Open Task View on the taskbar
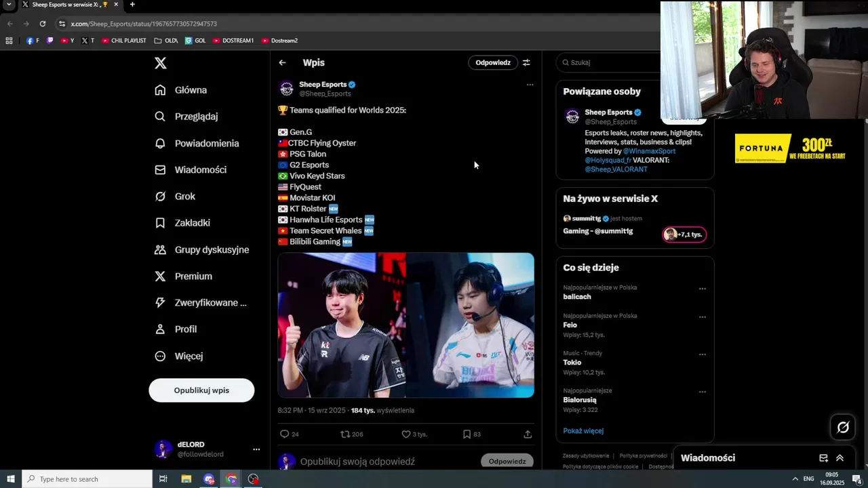Image resolution: width=868 pixels, height=488 pixels. (x=163, y=479)
